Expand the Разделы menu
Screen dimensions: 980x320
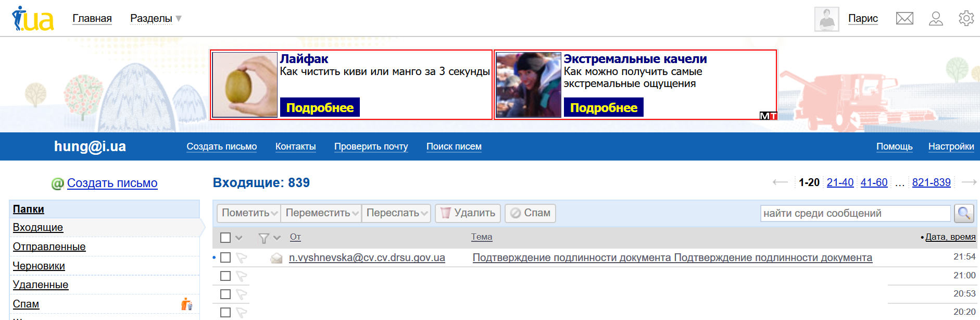coord(156,19)
